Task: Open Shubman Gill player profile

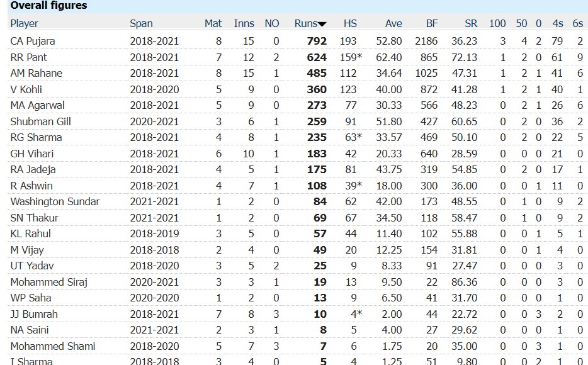Action: click(40, 122)
